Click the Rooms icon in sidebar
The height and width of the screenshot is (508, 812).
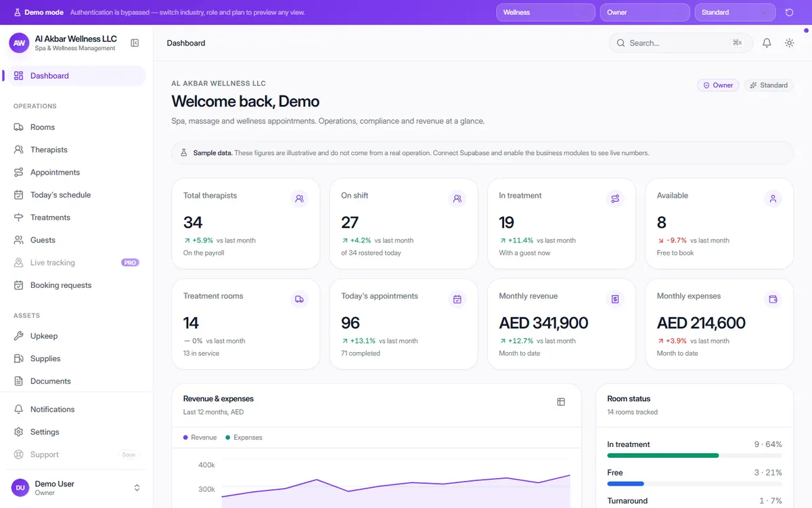[18, 127]
